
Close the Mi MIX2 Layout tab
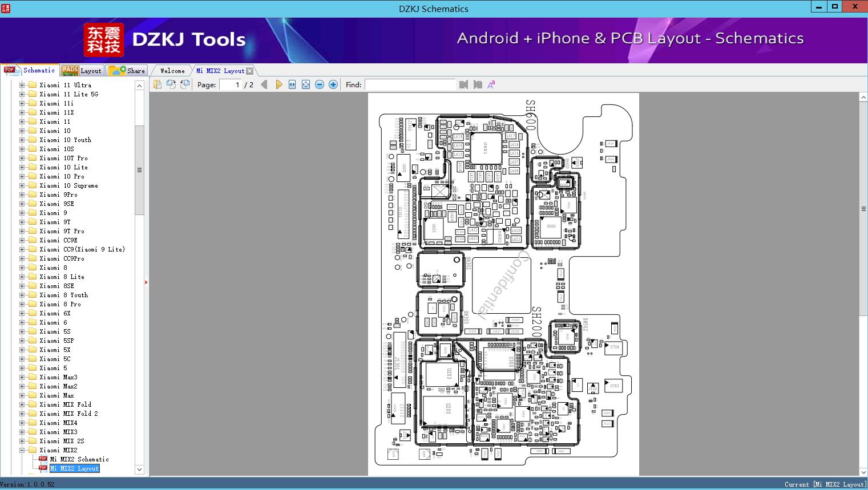[249, 71]
